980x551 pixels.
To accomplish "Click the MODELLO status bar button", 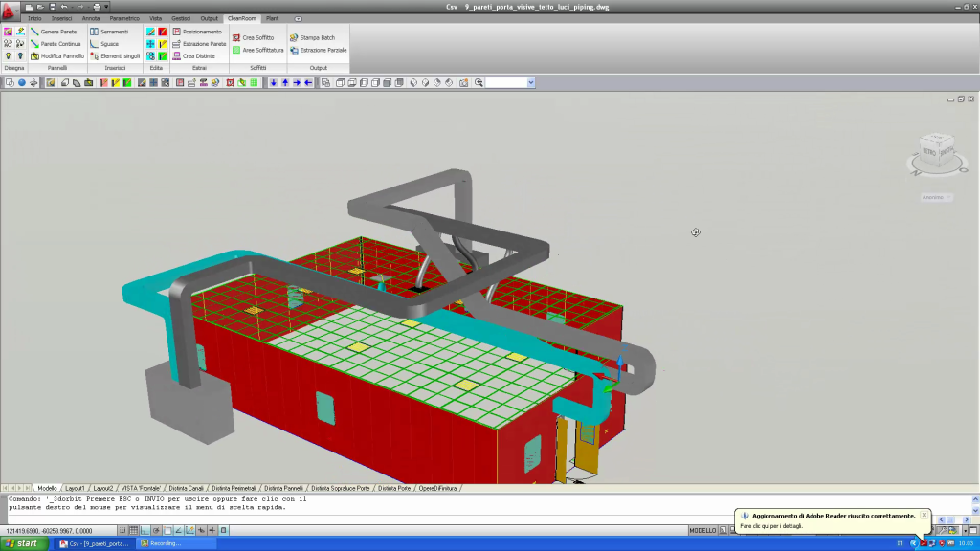I will pyautogui.click(x=703, y=530).
